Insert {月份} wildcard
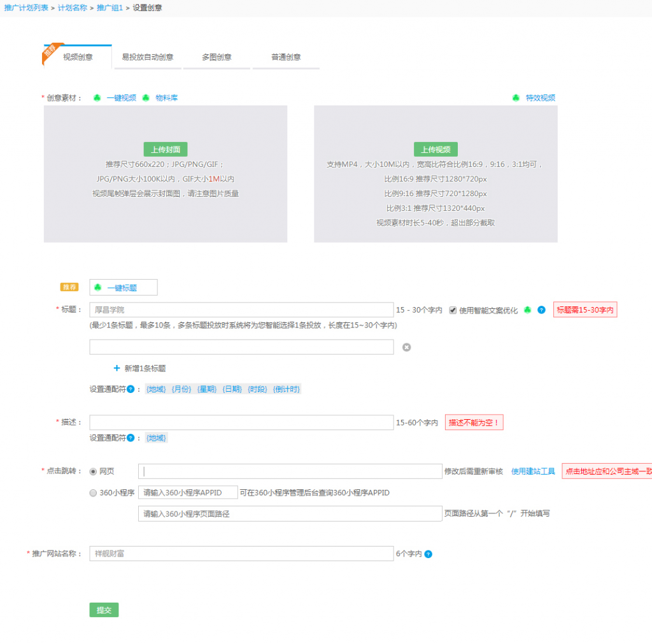 (x=181, y=389)
